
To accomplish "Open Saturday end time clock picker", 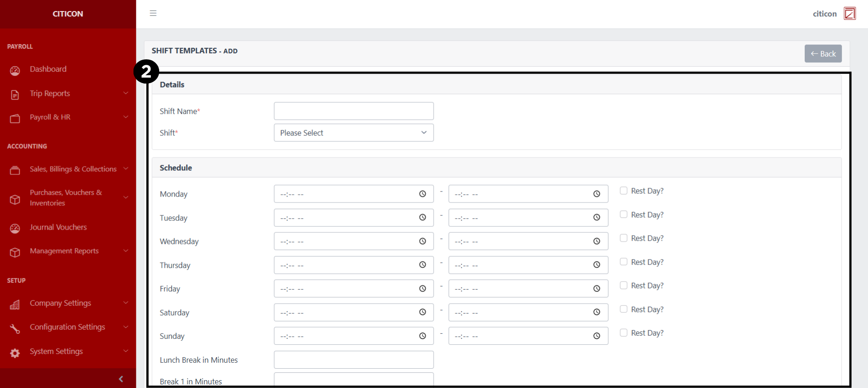I will click(x=596, y=312).
